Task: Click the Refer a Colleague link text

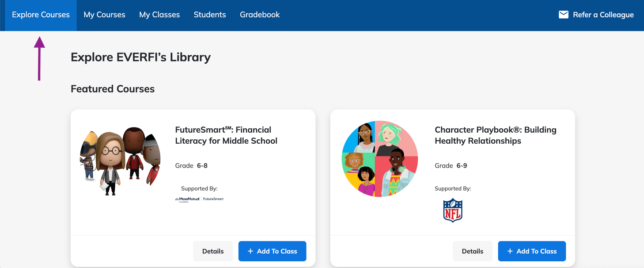Action: coord(603,15)
